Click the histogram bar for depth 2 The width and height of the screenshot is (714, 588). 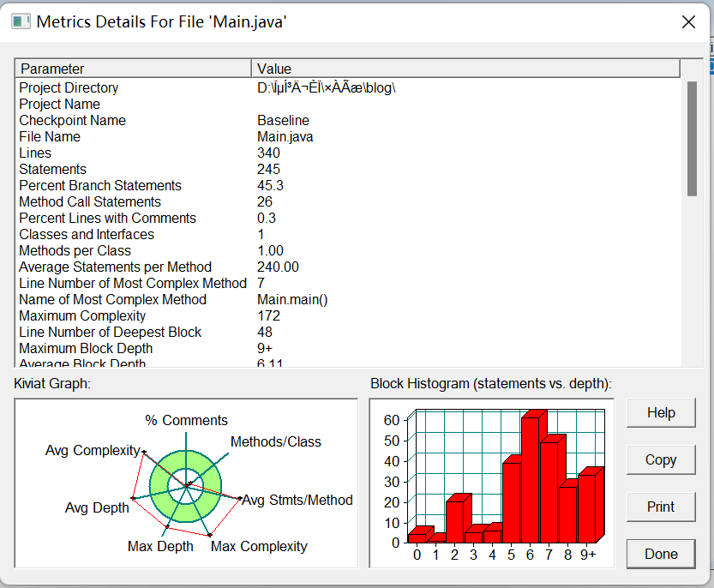pos(456,521)
